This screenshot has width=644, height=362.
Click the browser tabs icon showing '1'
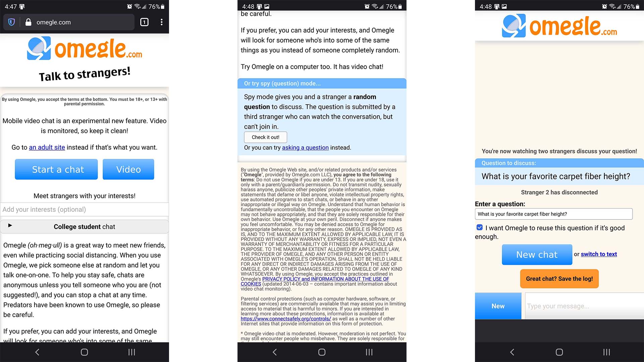pos(144,22)
